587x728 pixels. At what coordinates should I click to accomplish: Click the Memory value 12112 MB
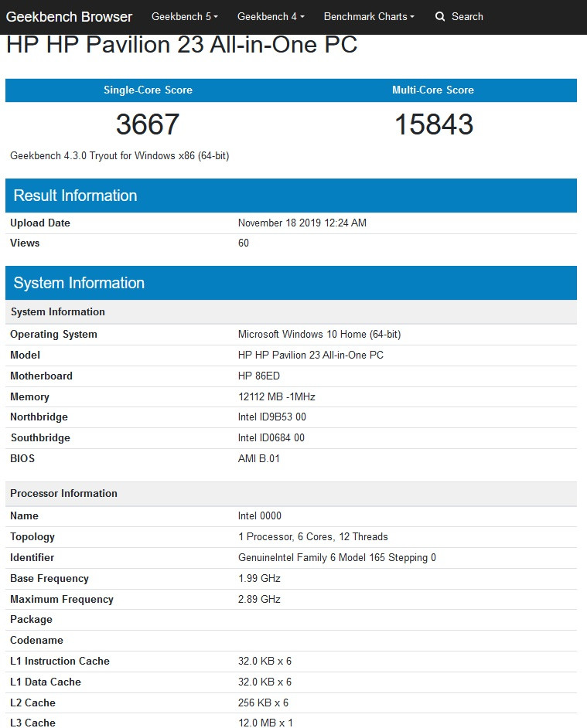point(276,397)
